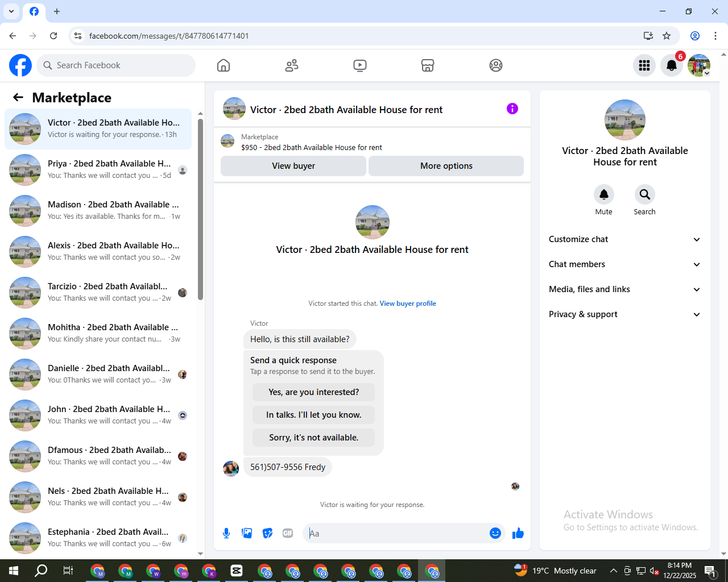Send quick reply Yes, are you interested?
The image size is (728, 582).
313,392
